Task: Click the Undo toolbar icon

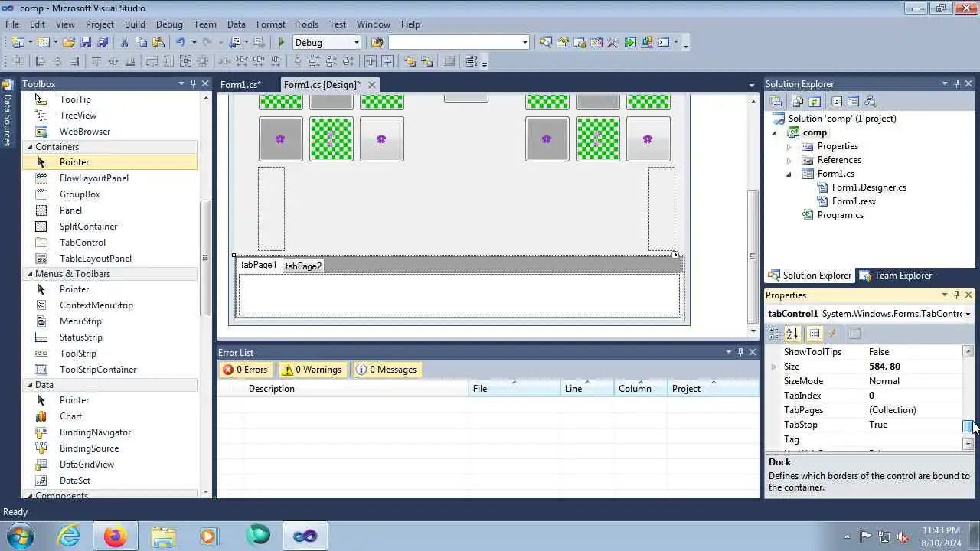Action: click(x=181, y=42)
